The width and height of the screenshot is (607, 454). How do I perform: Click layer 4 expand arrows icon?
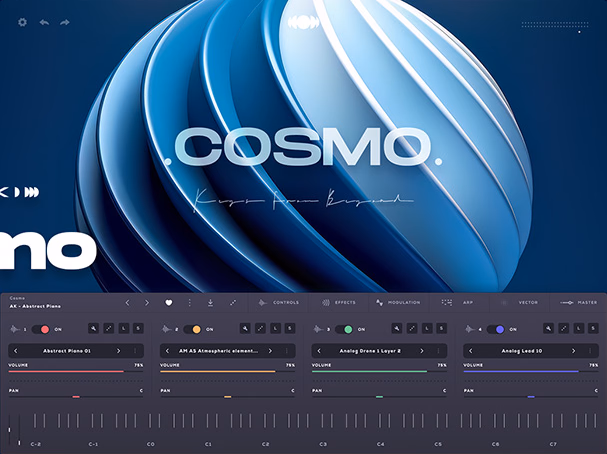564,329
